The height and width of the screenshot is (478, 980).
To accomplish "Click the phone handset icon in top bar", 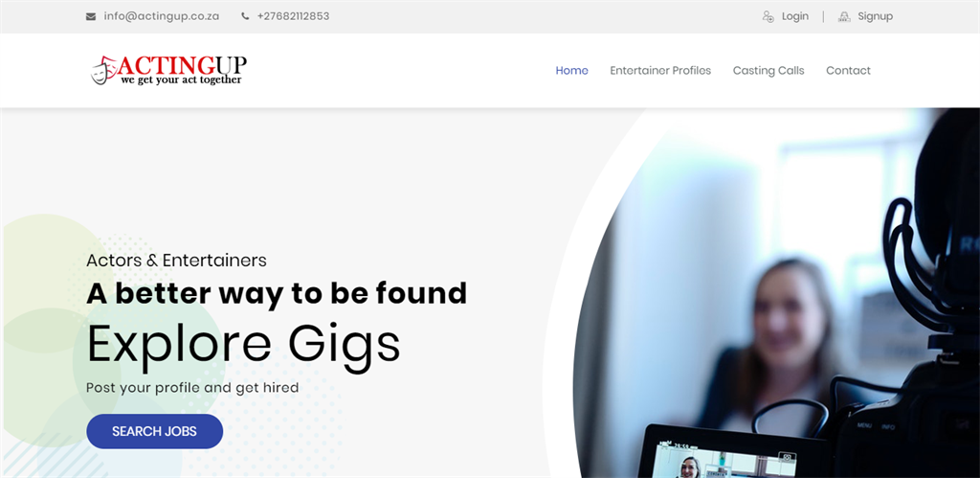I will point(245,17).
